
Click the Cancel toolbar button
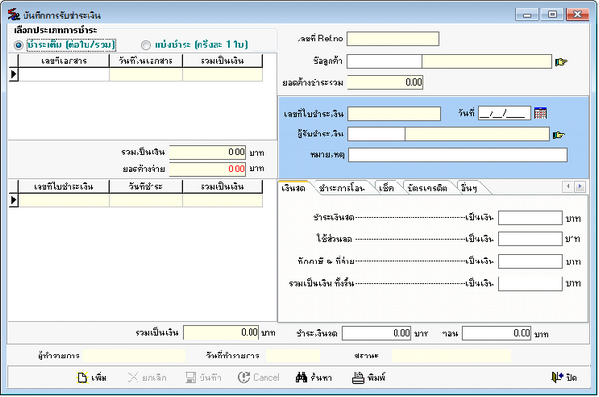click(259, 378)
